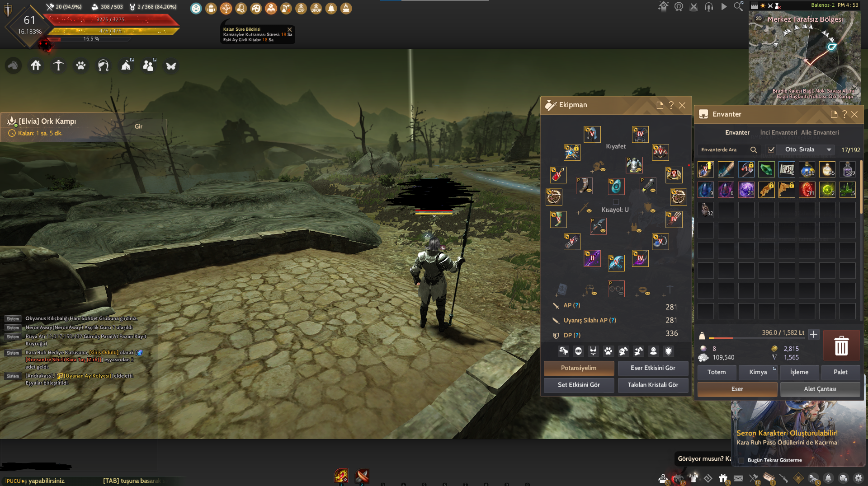Open the magnifier search icon top right
This screenshot has height=486, width=868.
pos(739,6)
